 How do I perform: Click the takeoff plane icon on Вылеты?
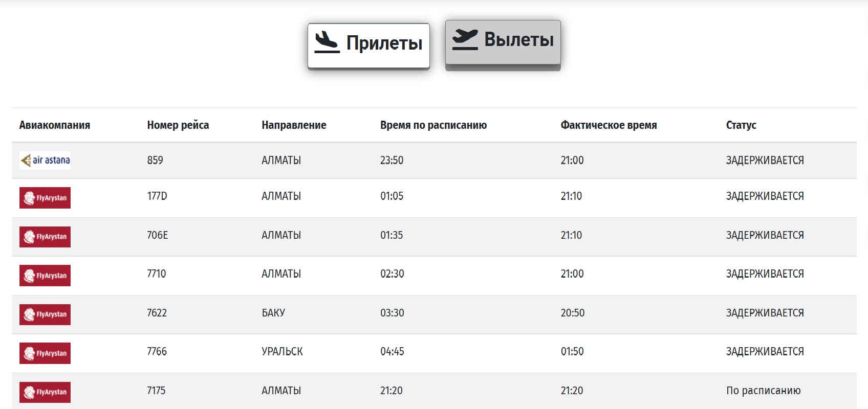pyautogui.click(x=465, y=39)
